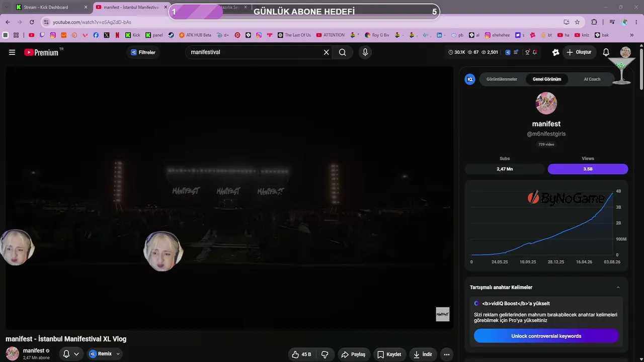Select the Views 3.5B stat pill
644x362 pixels.
coord(588,169)
